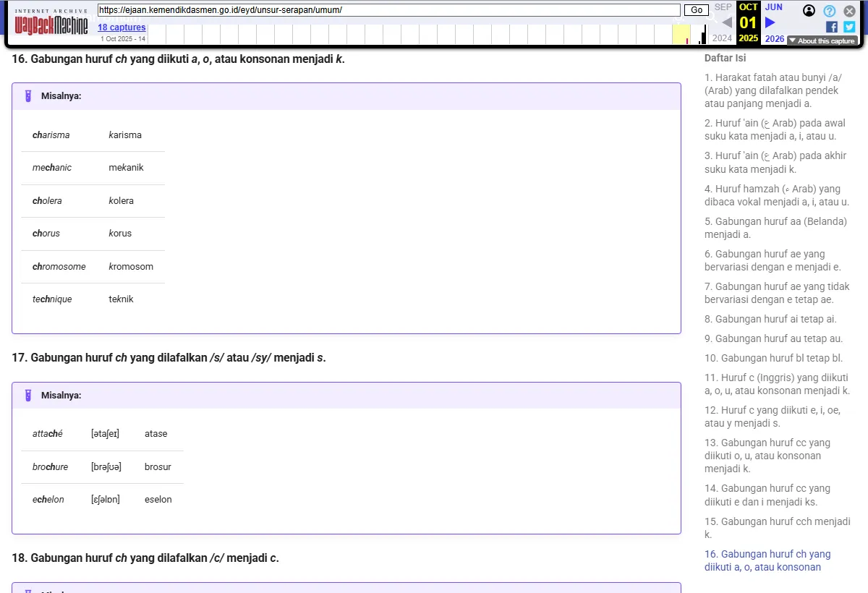The height and width of the screenshot is (593, 868).
Task: Open contents item 5 about aa (Belanda)
Action: pos(775,228)
